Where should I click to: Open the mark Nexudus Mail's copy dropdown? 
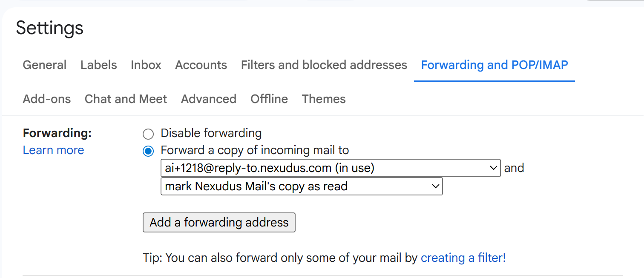[x=301, y=186]
